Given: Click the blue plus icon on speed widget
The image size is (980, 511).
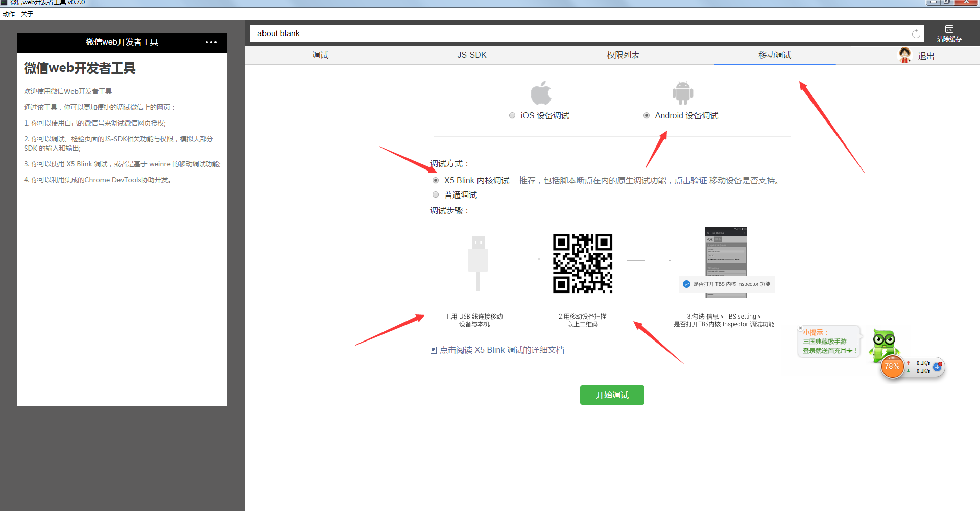Looking at the screenshot, I should (937, 367).
